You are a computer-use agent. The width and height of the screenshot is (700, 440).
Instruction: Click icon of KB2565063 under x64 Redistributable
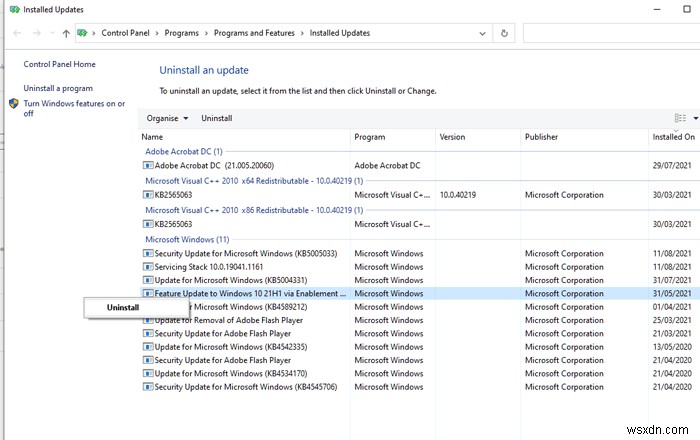(148, 195)
